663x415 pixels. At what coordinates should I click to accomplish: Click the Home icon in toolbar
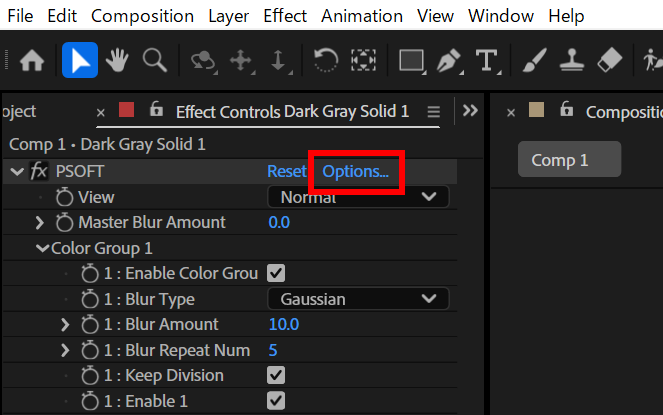pyautogui.click(x=32, y=61)
